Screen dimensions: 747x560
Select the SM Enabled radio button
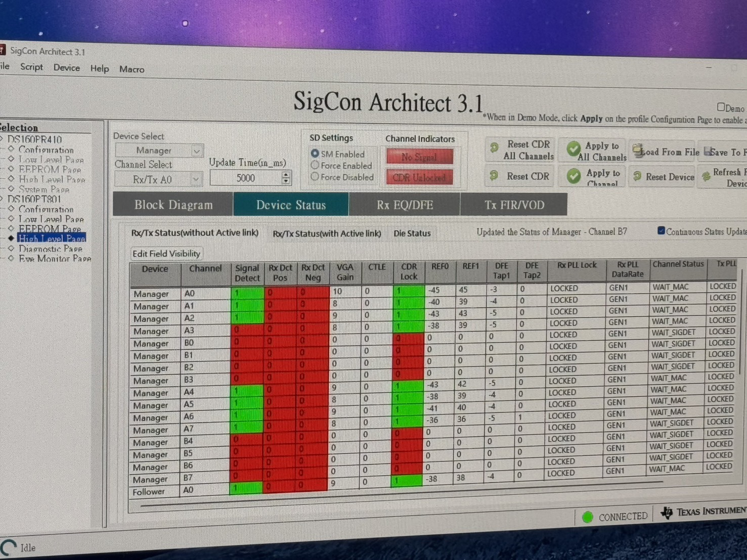[315, 153]
